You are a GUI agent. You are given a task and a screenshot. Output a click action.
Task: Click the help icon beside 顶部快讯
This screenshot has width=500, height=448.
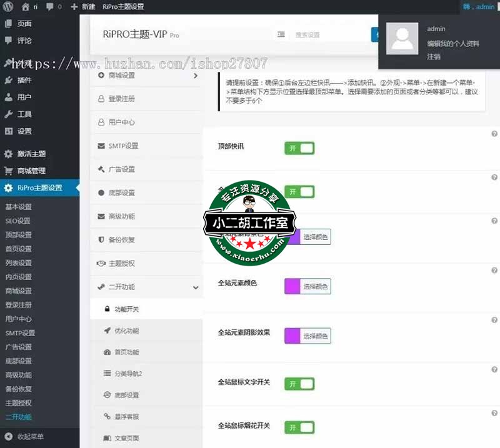coord(494,134)
